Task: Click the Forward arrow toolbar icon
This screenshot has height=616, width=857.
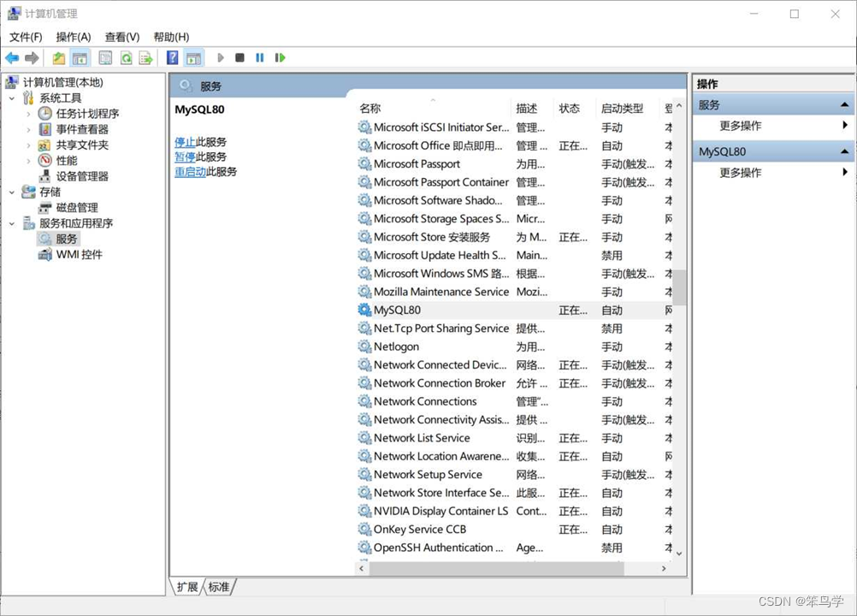Action: click(x=32, y=58)
